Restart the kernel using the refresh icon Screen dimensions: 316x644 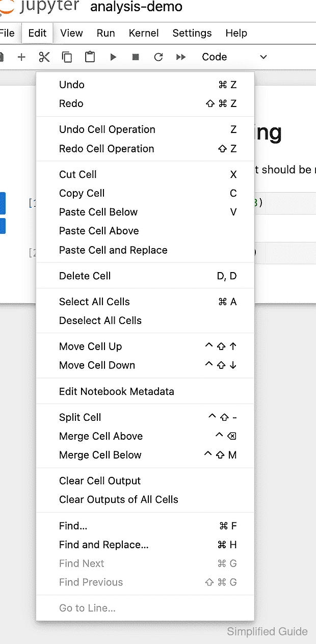[159, 57]
